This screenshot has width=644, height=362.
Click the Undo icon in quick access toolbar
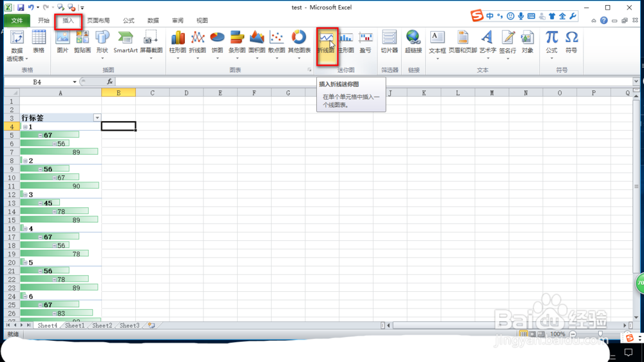pos(31,7)
